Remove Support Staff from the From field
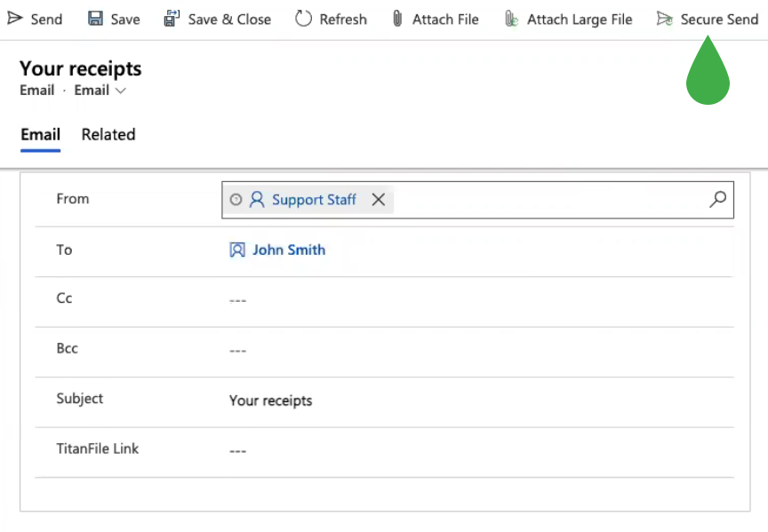 point(378,200)
